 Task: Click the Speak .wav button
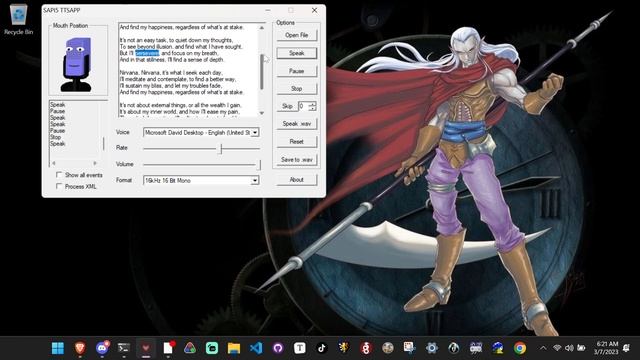297,124
